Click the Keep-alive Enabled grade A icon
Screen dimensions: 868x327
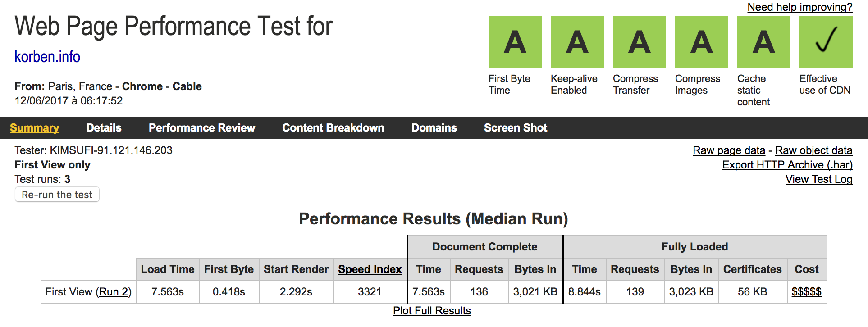tap(577, 42)
